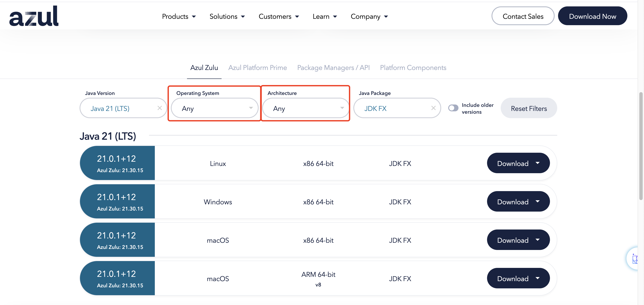Open the Customers menu

[279, 16]
